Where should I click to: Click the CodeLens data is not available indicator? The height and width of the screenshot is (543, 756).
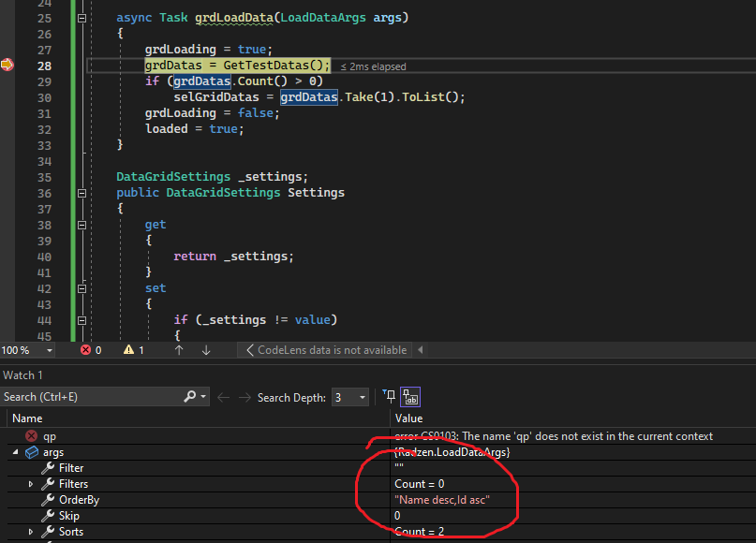326,350
